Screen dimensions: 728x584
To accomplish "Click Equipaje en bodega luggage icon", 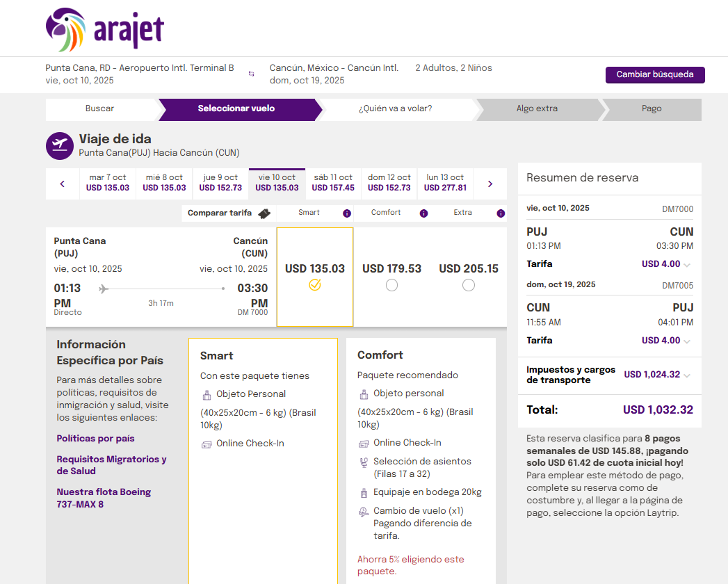I will click(364, 493).
